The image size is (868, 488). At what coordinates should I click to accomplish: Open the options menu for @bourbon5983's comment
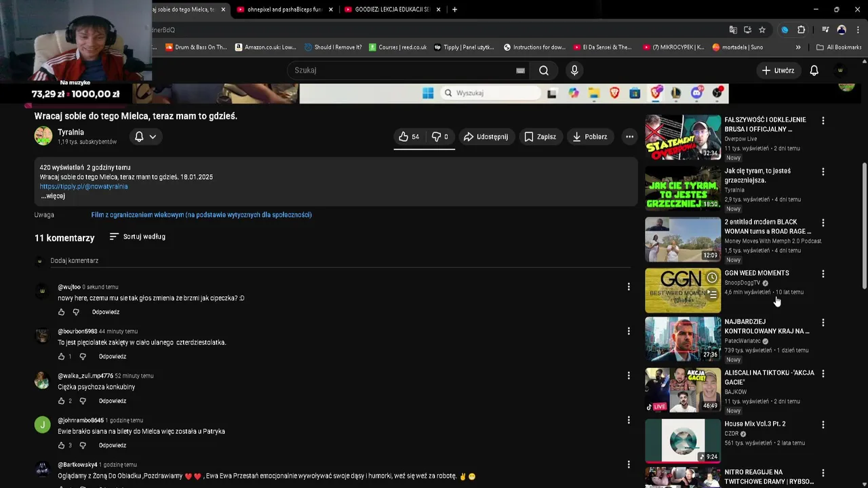tap(629, 331)
